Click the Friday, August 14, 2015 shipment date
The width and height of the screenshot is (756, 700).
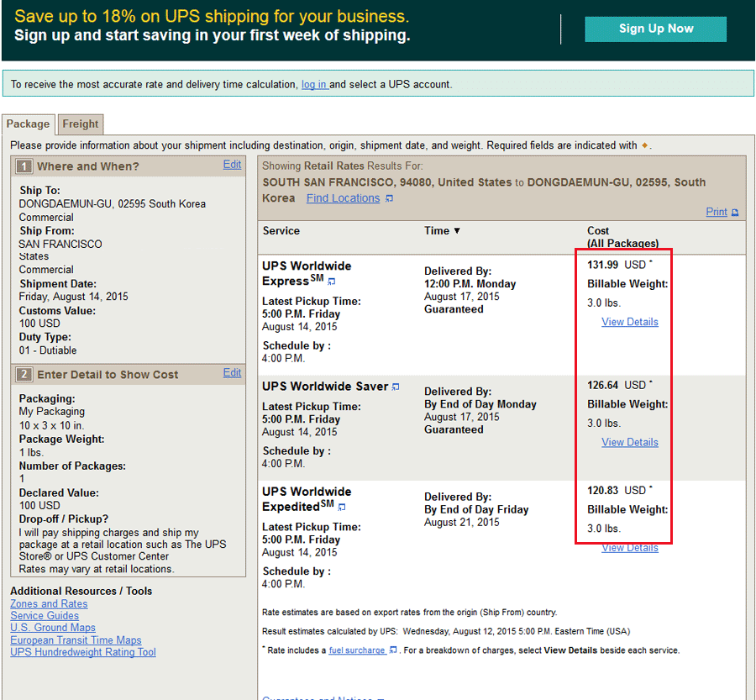click(x=73, y=297)
